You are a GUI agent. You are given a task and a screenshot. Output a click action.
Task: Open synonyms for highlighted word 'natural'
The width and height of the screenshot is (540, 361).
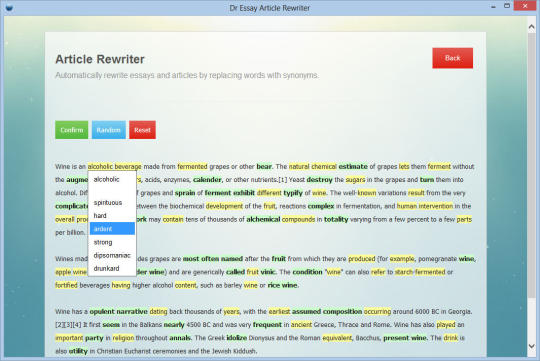[299, 166]
